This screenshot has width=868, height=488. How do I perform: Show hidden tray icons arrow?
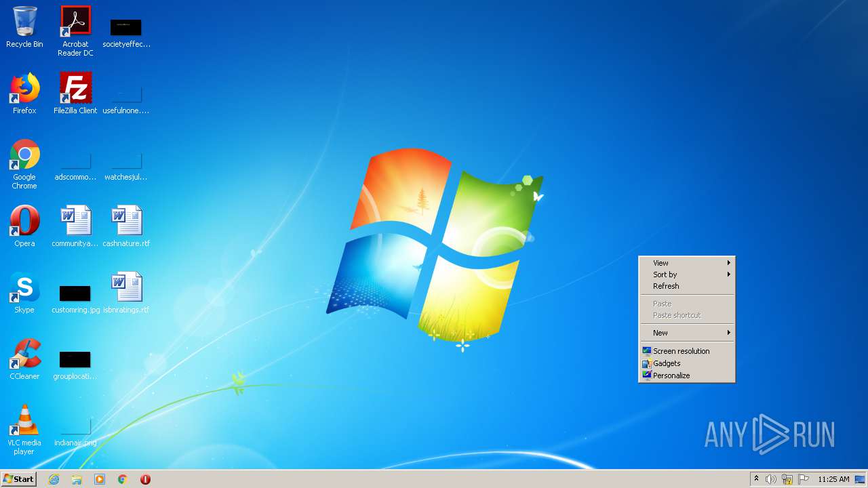point(756,479)
